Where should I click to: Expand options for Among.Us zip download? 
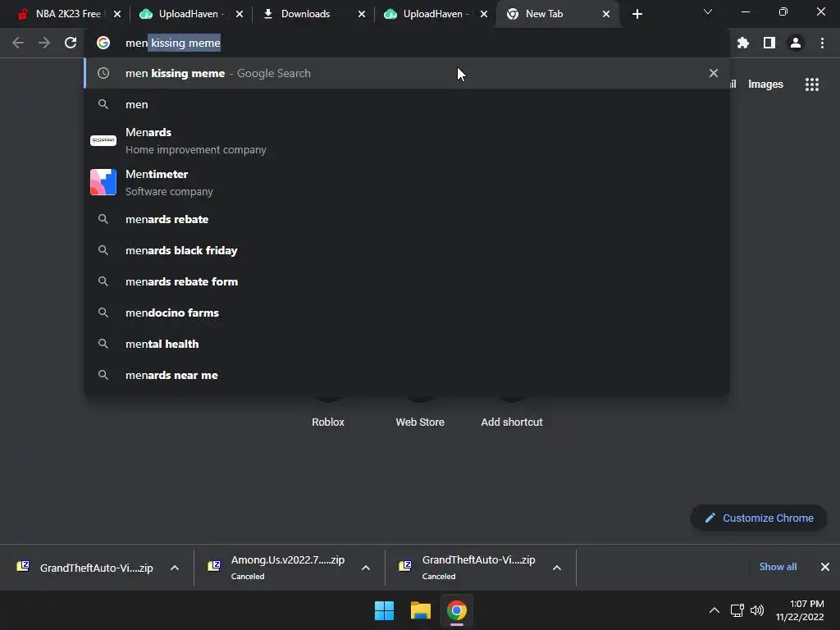(366, 568)
